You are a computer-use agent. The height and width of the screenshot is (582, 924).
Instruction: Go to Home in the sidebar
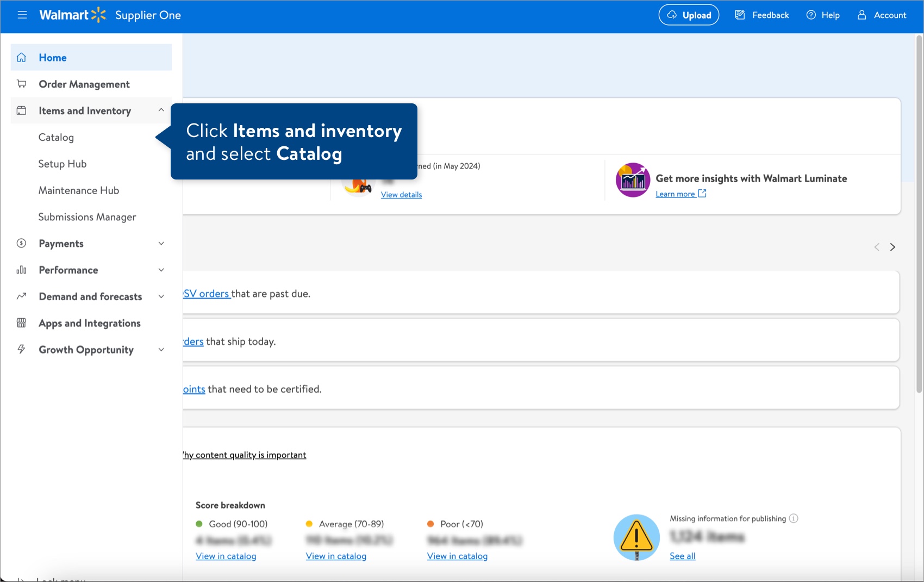(x=52, y=57)
